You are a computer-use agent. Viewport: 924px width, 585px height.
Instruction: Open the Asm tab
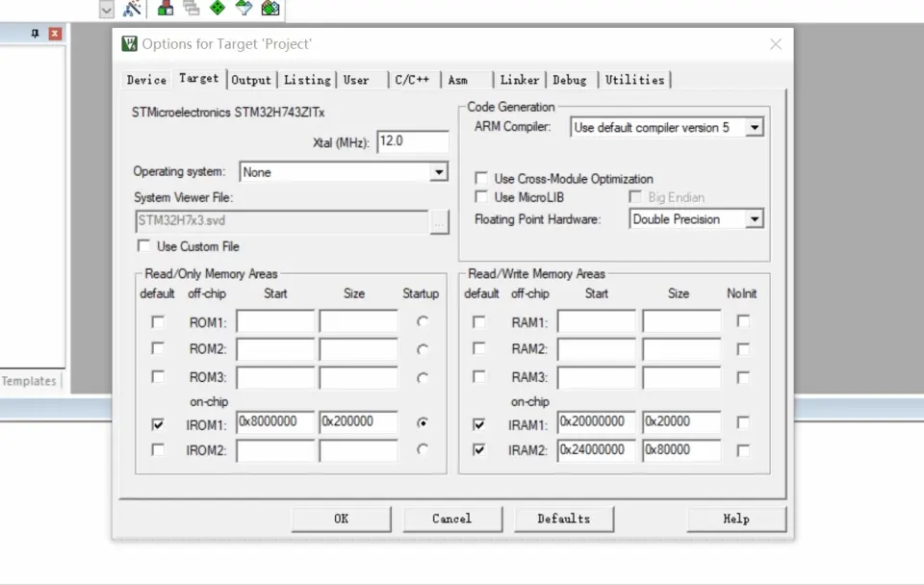coord(458,80)
